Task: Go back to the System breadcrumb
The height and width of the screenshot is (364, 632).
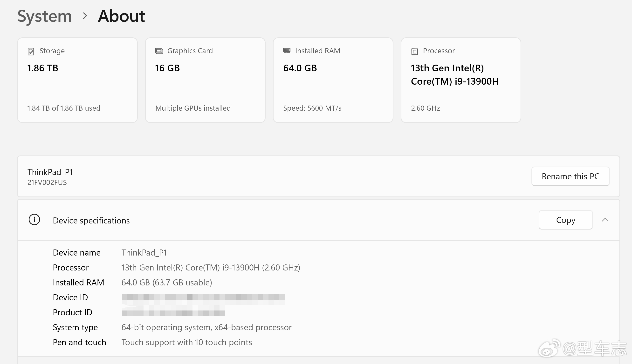Action: 45,16
